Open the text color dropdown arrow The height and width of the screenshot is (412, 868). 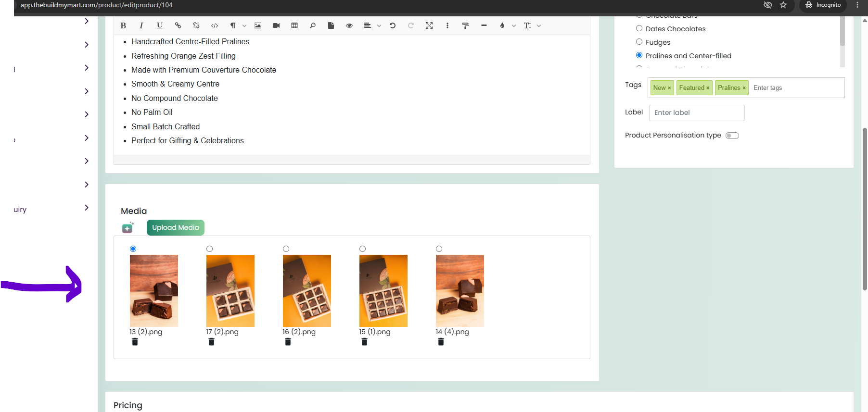point(514,26)
